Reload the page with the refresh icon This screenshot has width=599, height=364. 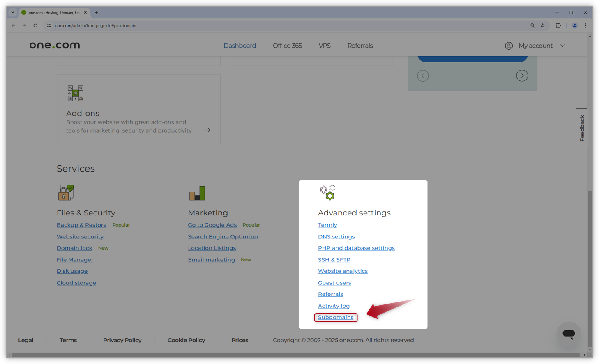point(35,25)
